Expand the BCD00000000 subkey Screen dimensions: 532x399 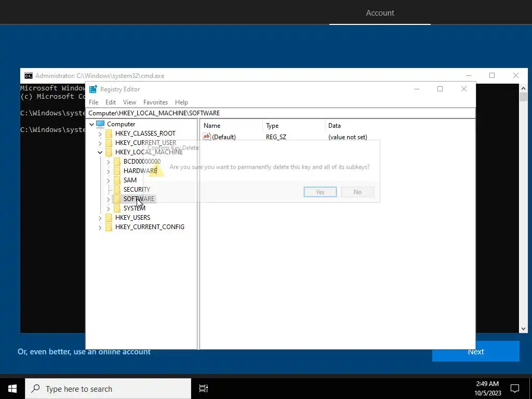108,162
